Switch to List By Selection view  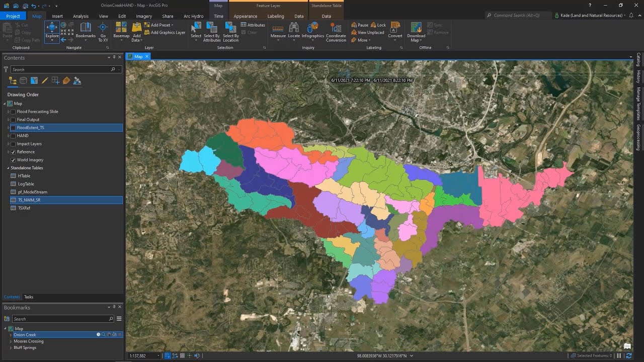[x=34, y=80]
